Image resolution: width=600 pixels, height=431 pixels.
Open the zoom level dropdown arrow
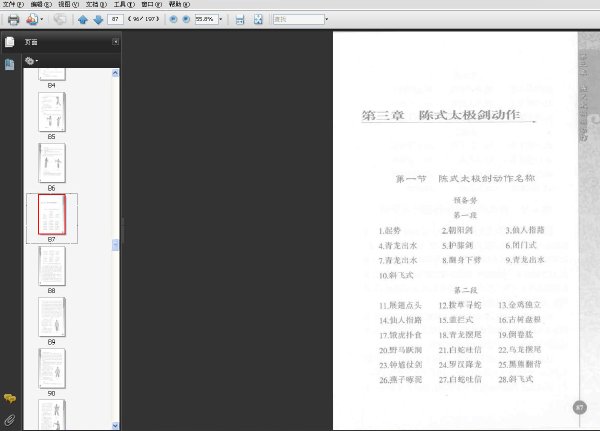click(221, 19)
